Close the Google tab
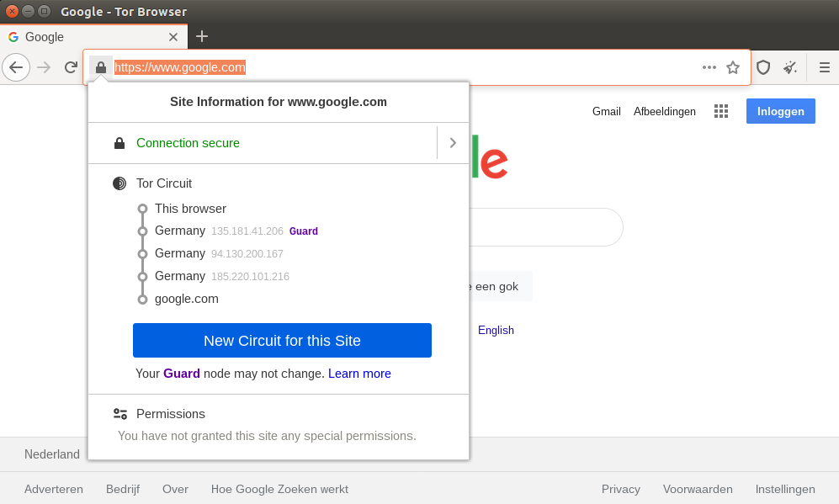This screenshot has width=839, height=504. click(173, 37)
